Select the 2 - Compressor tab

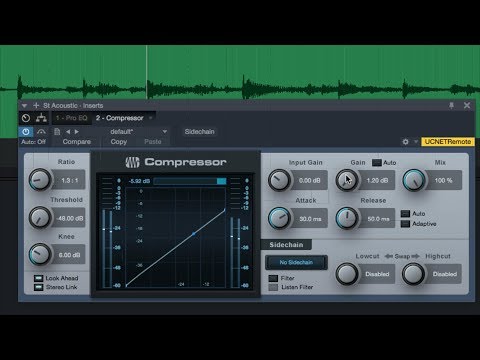coord(120,118)
